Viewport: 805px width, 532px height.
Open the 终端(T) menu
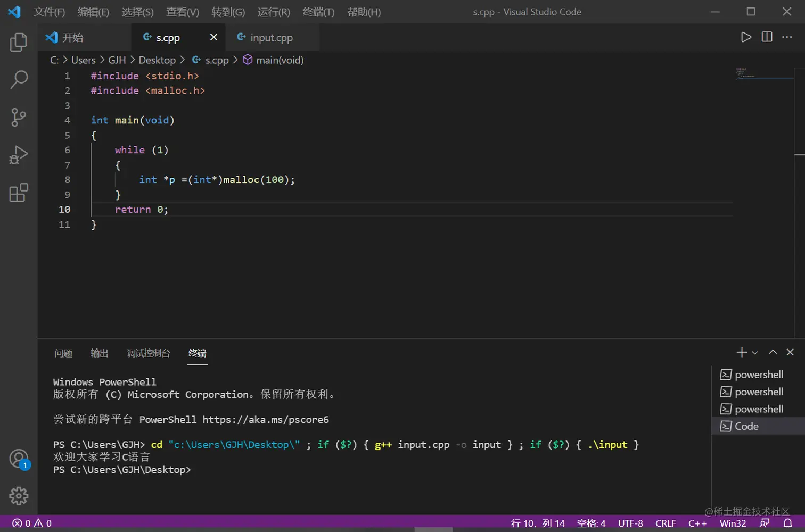318,12
